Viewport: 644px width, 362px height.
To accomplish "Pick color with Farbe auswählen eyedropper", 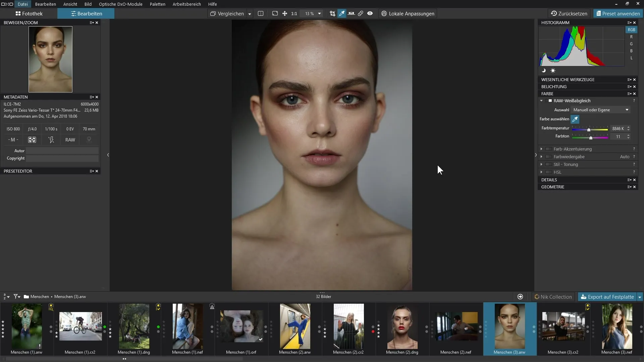I will [575, 119].
